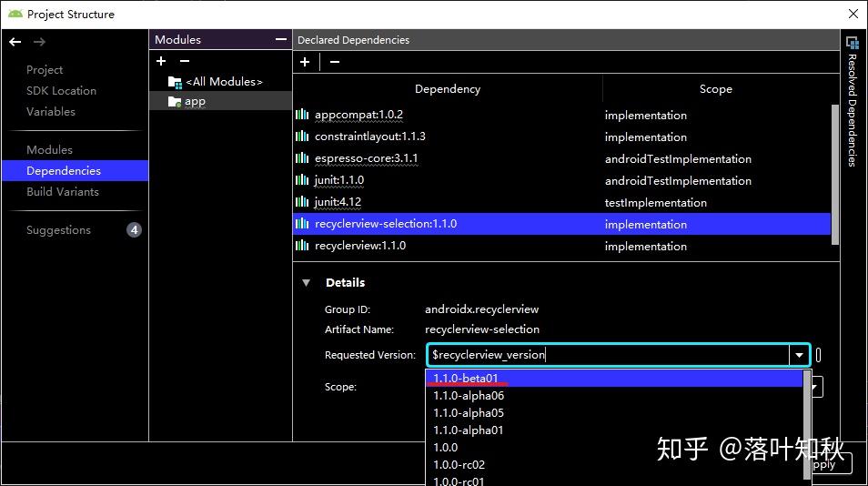Screen dimensions: 868x486
Task: Click the Scope column header
Action: [716, 88]
